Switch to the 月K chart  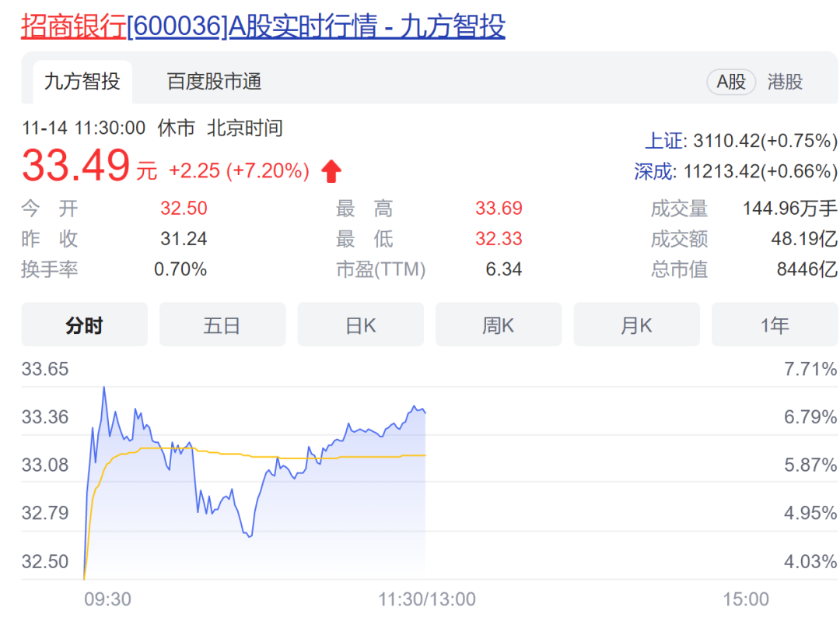pos(636,325)
